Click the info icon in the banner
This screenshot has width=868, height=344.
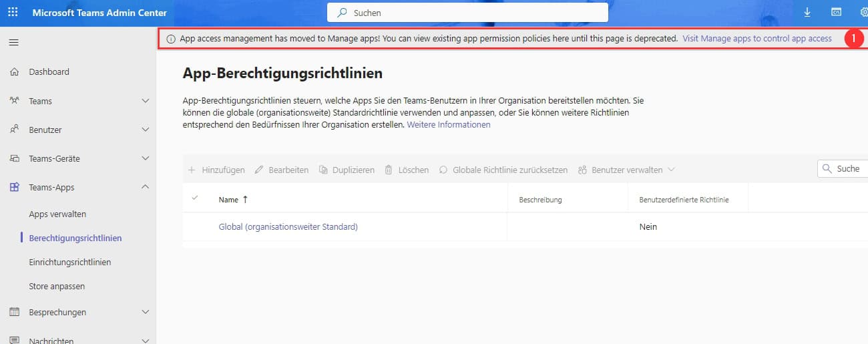pyautogui.click(x=170, y=39)
